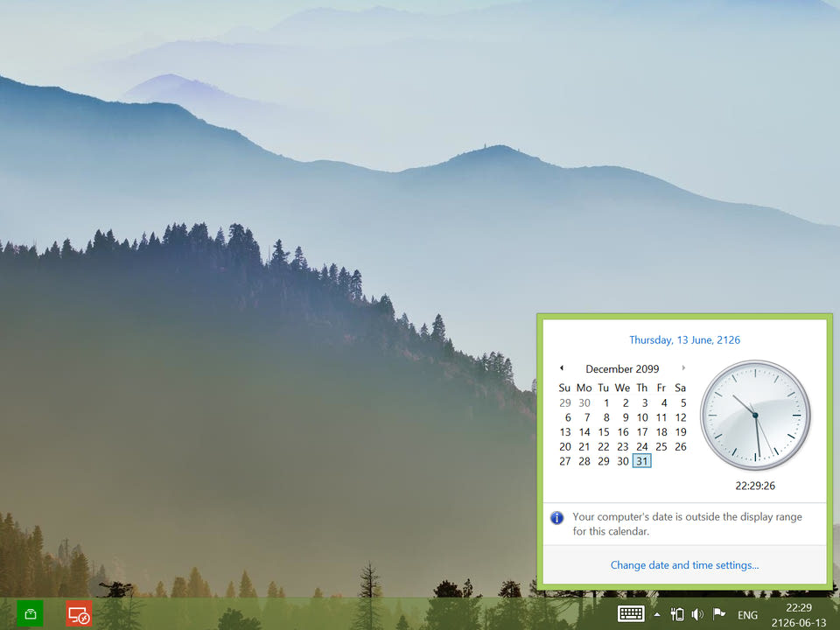The image size is (840, 630).
Task: Click the Thursday, 13 June, 2126 heading
Action: click(685, 339)
